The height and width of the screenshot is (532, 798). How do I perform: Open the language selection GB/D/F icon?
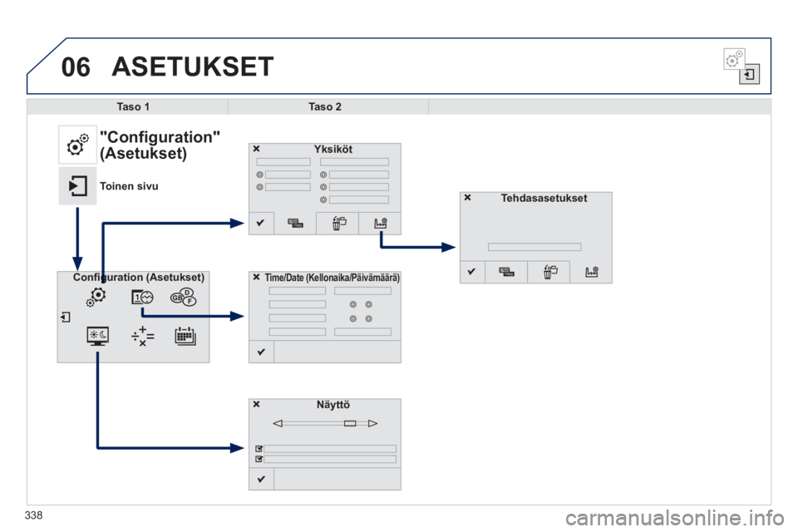tap(183, 298)
